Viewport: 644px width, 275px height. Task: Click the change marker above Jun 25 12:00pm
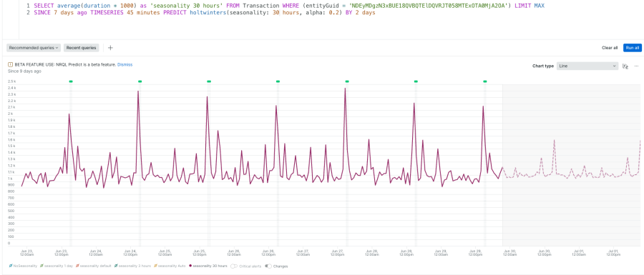click(209, 81)
